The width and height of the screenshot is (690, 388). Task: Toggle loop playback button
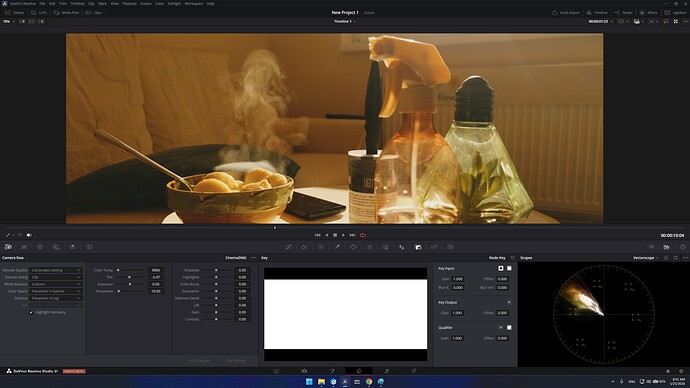tap(363, 235)
